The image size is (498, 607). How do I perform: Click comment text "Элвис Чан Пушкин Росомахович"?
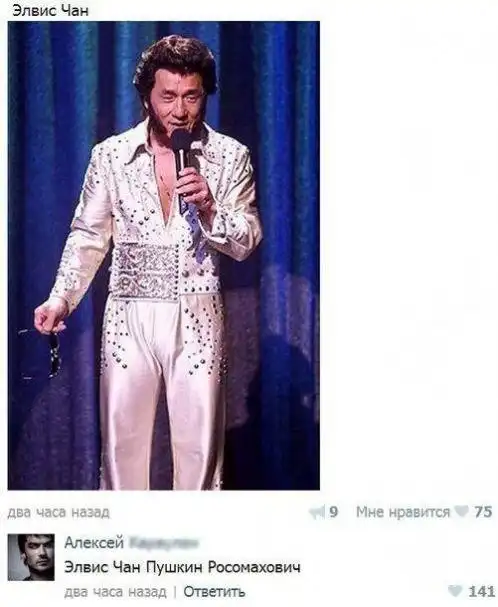click(182, 568)
